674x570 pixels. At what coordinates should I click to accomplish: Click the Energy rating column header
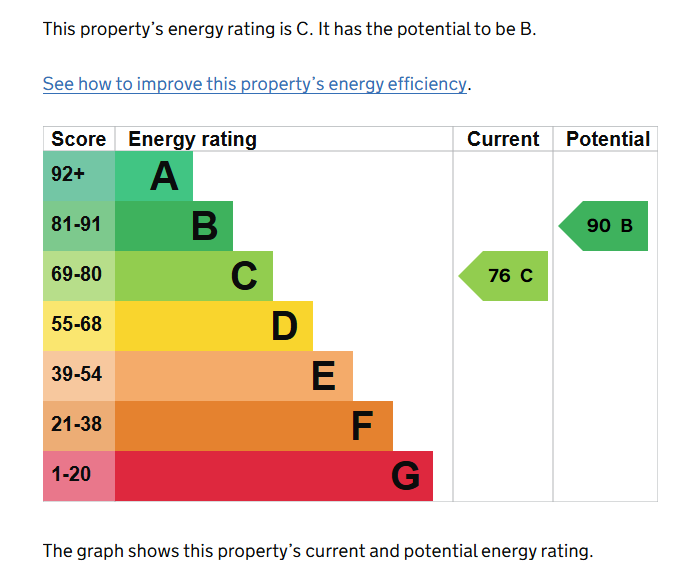point(193,139)
